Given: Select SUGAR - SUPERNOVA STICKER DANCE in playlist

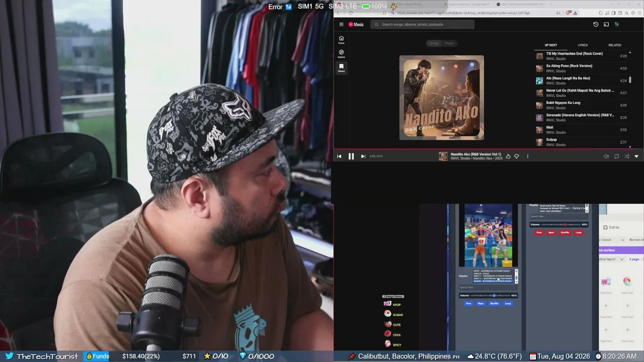Looking at the screenshot, I should coord(493,281).
